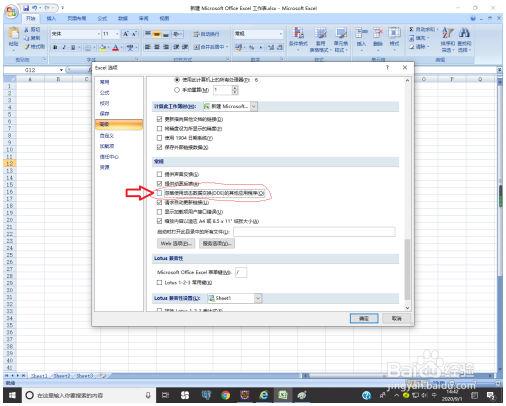The width and height of the screenshot is (506, 406).
Task: Click the Insert cells icon
Action: (361, 34)
